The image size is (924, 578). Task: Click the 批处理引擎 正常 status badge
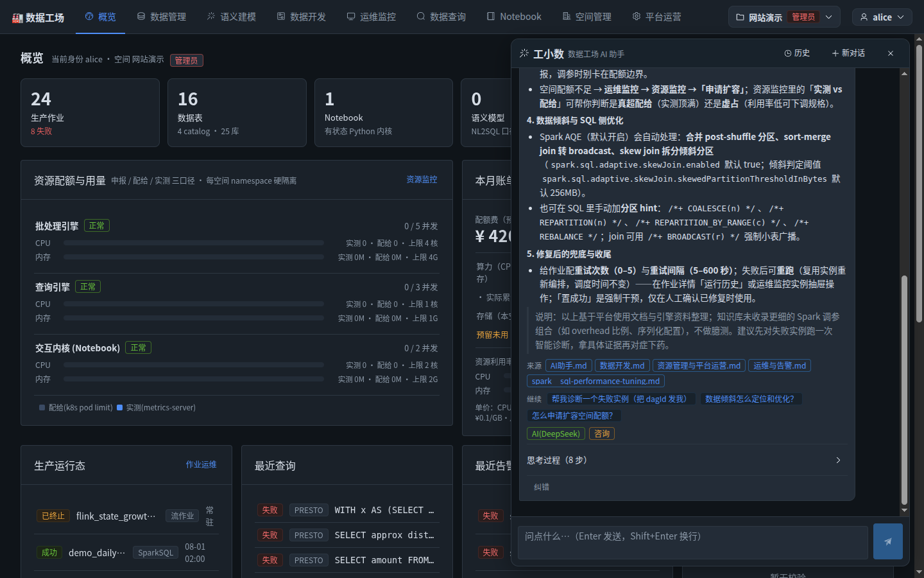click(97, 226)
